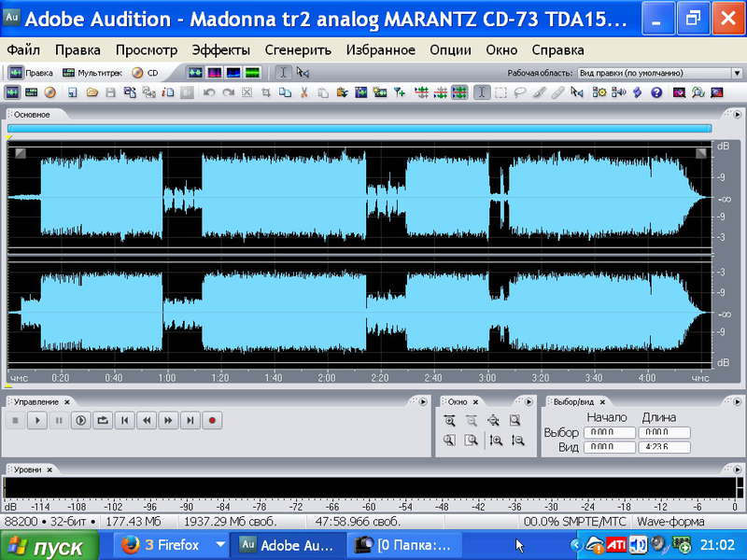Switch to Firefox in taskbar
This screenshot has height=560, width=747.
pyautogui.click(x=173, y=545)
